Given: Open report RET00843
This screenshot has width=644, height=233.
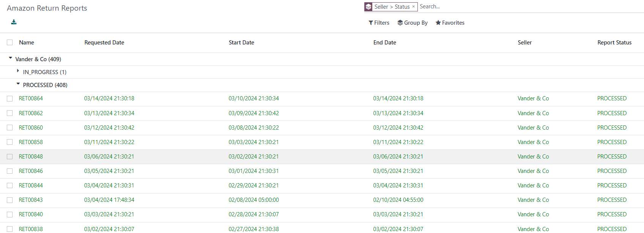Looking at the screenshot, I should click(31, 200).
